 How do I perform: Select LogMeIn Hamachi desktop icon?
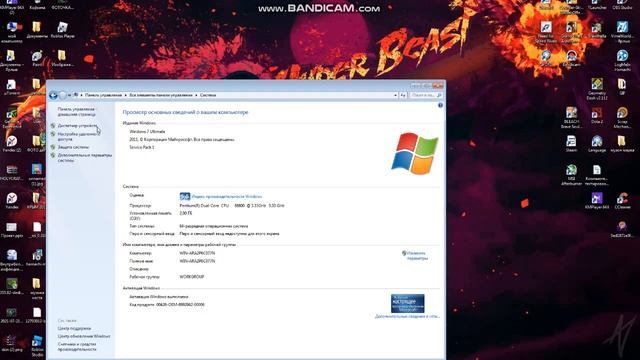point(622,60)
